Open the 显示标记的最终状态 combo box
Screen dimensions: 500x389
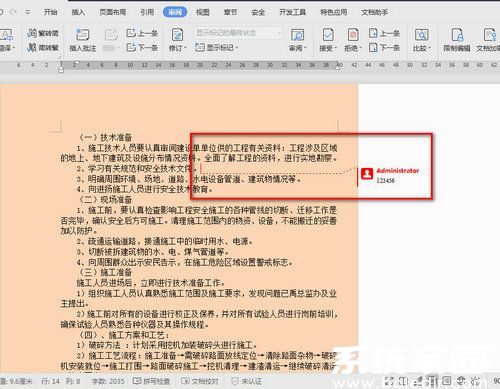tap(238, 33)
